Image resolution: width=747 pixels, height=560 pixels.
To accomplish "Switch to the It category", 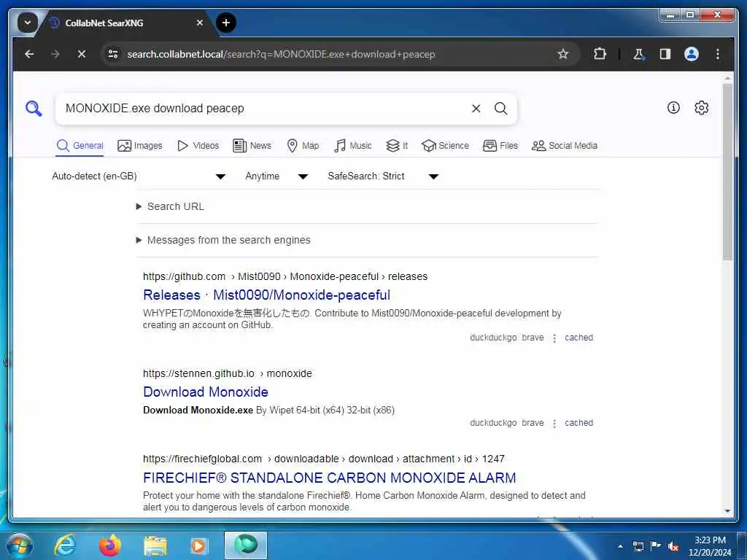I will pos(397,146).
